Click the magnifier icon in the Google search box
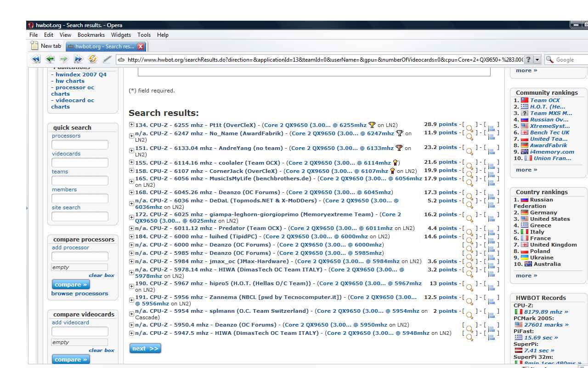Screen dimensions: 588x368 pos(549,59)
